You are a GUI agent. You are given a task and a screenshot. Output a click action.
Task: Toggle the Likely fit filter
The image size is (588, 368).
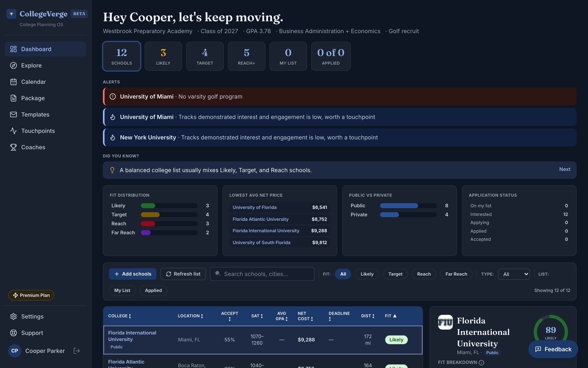click(367, 274)
